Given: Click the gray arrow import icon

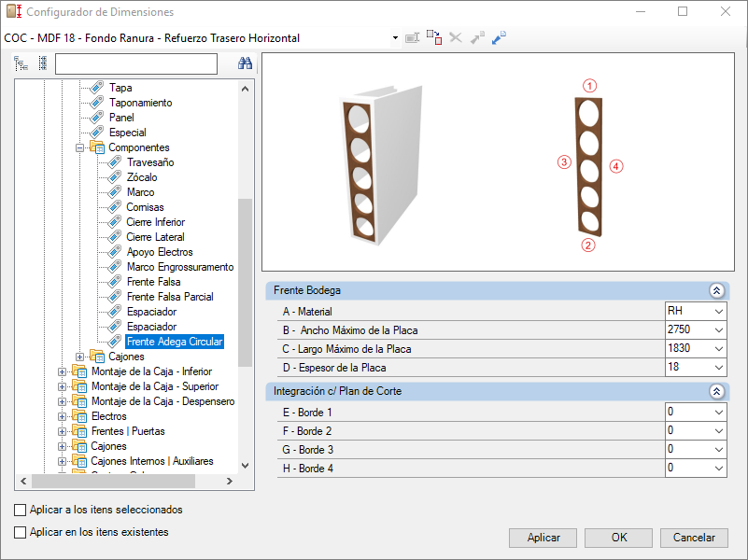Looking at the screenshot, I should (x=477, y=37).
